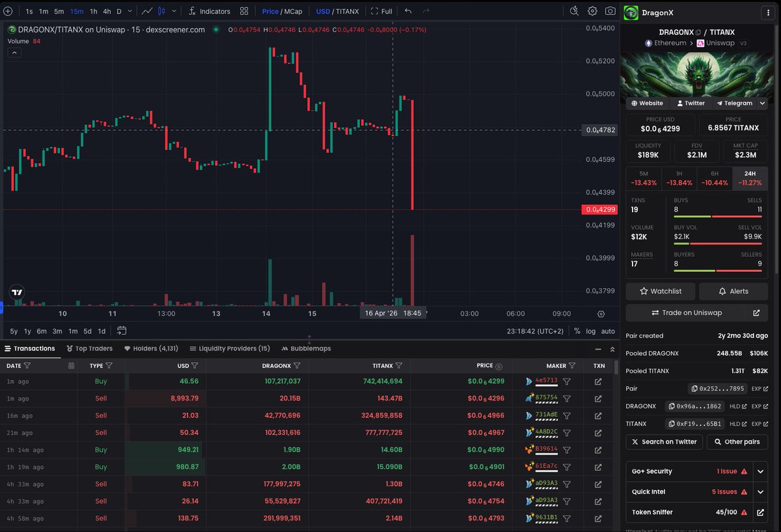The width and height of the screenshot is (781, 532).
Task: Open the price axis settings gear icon
Action: point(601,313)
